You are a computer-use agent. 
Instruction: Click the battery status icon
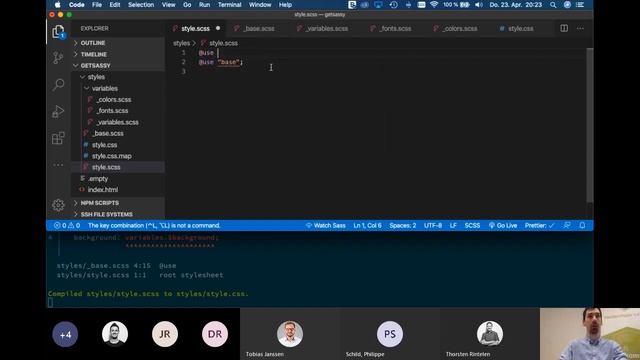456,5
